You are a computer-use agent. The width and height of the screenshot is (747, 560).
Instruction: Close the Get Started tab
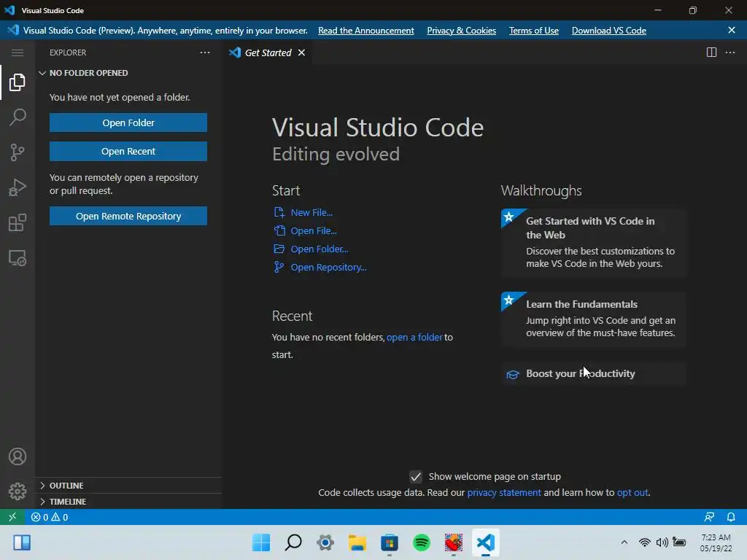pyautogui.click(x=301, y=52)
